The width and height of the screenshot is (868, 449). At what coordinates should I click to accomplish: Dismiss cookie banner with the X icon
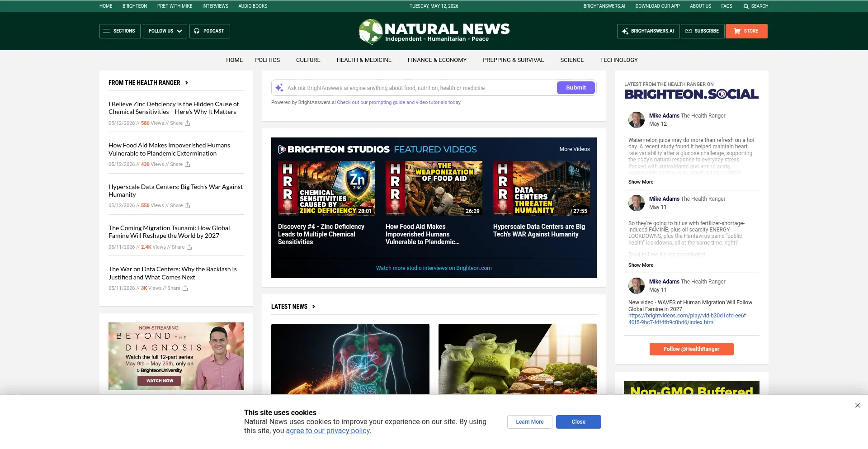coord(858,405)
